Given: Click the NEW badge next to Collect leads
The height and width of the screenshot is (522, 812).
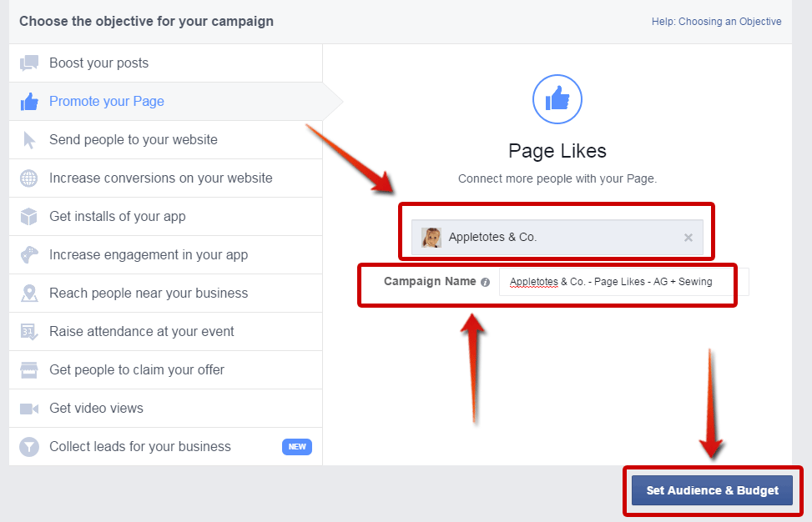Looking at the screenshot, I should (x=297, y=446).
